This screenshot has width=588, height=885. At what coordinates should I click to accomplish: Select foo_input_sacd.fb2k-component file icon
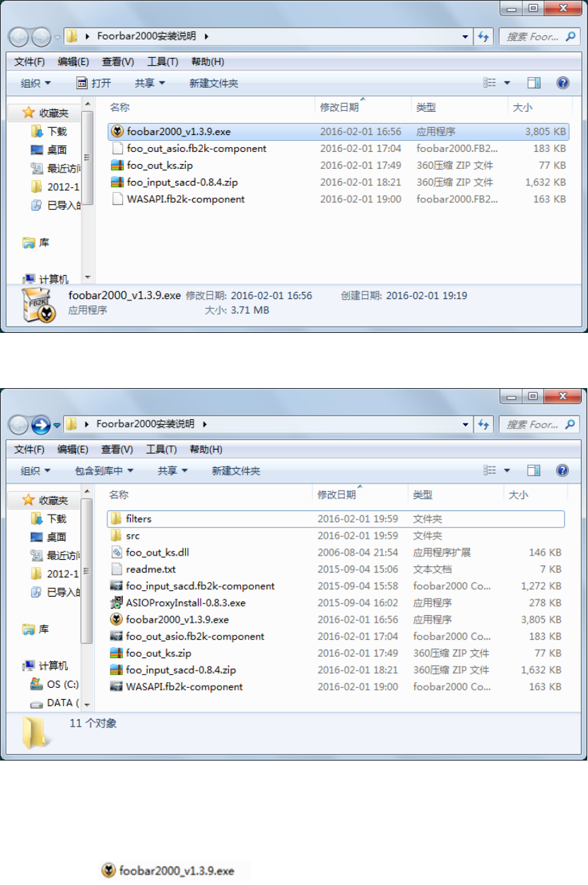(117, 586)
